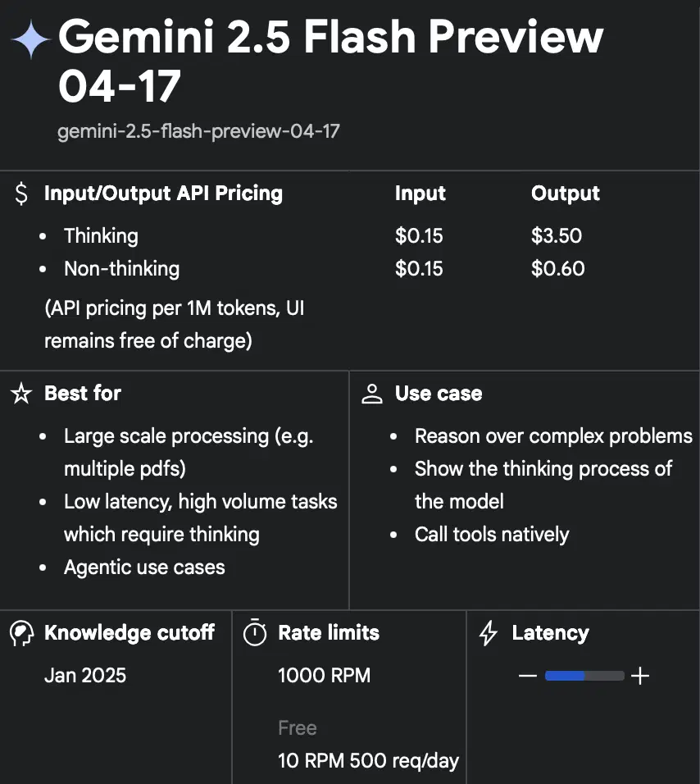Viewport: 700px width, 784px height.
Task: Click the 1000 RPM rate limit value
Action: 325,676
